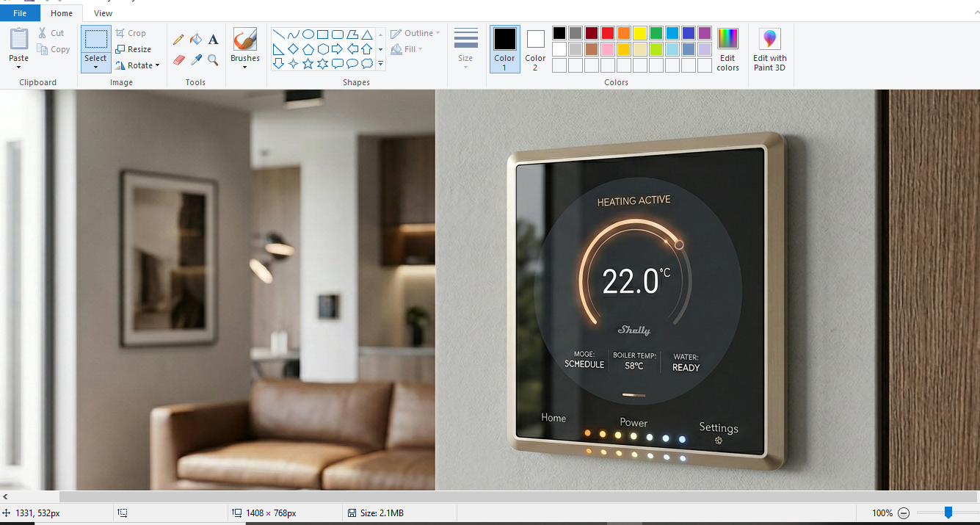
Task: Click the Crop button
Action: pos(131,33)
